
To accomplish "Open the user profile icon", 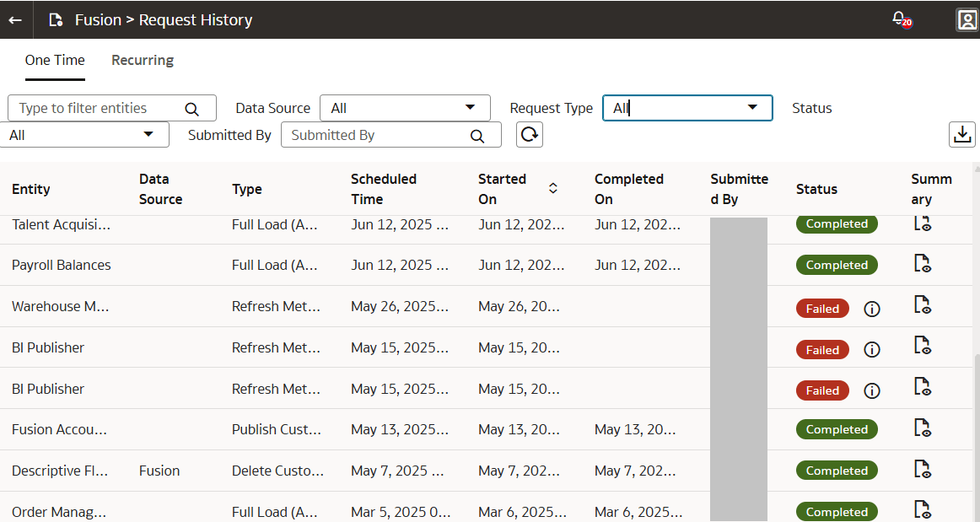I will tap(967, 19).
